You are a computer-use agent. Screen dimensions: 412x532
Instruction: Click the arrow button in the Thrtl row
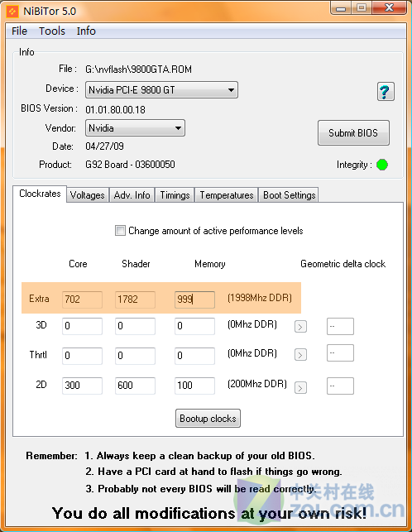(300, 355)
